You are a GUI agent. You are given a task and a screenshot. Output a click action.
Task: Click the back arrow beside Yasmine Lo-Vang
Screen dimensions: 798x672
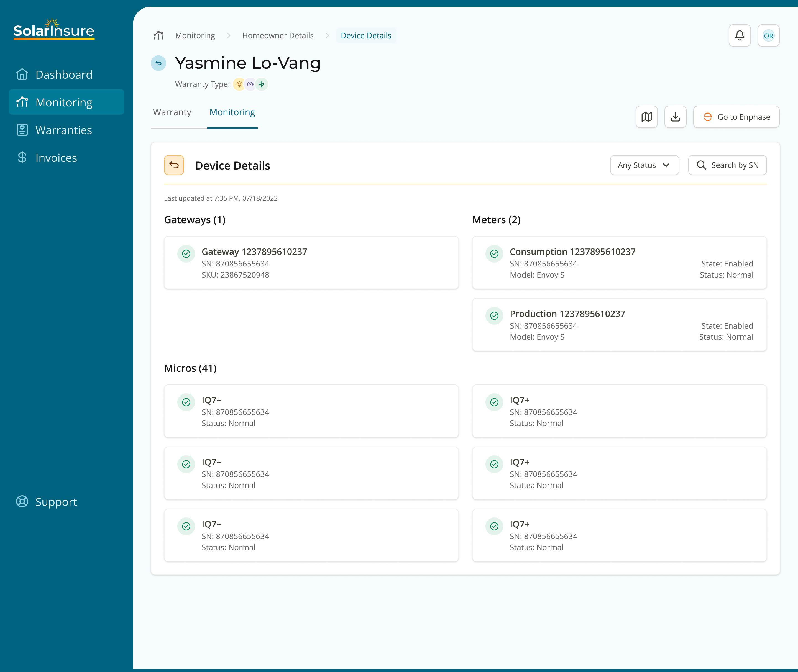pos(158,63)
